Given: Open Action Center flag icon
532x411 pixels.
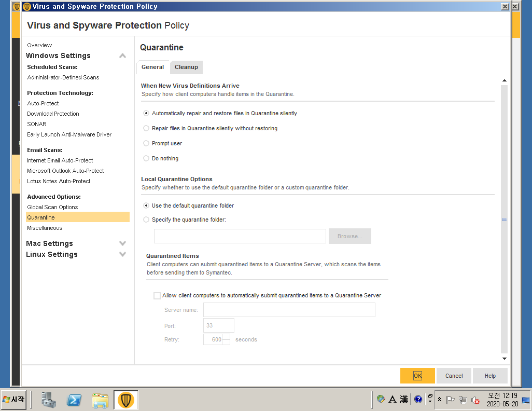Looking at the screenshot, I should click(x=450, y=400).
